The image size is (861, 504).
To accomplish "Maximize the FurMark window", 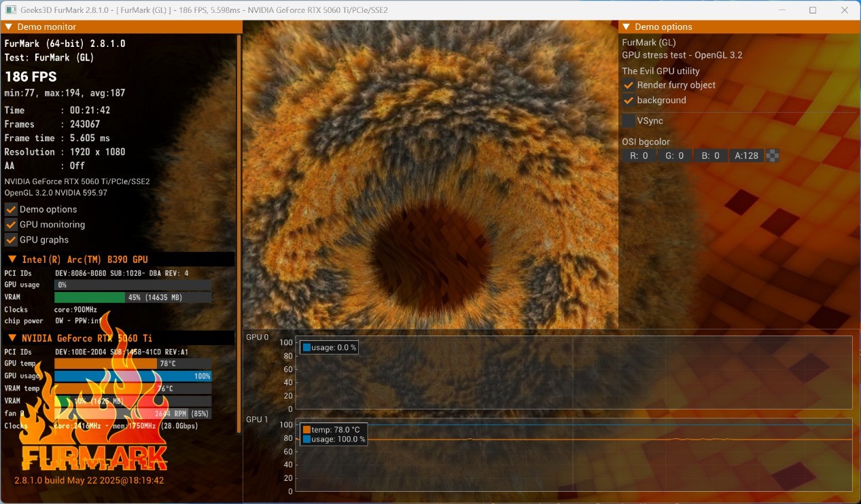I will tap(813, 10).
